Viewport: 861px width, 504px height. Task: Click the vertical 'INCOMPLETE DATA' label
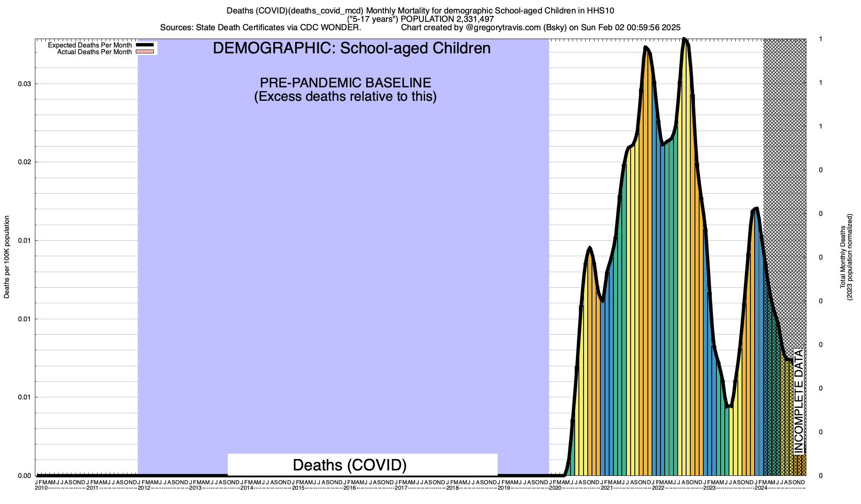pyautogui.click(x=799, y=401)
